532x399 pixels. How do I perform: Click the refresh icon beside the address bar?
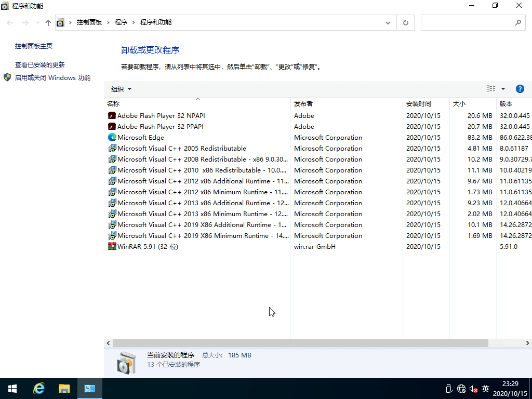coord(405,22)
